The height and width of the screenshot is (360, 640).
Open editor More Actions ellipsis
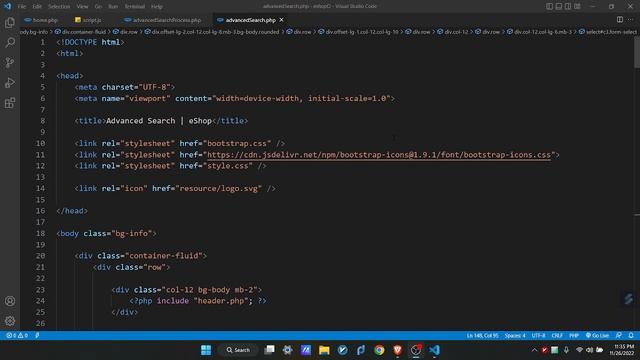(631, 20)
